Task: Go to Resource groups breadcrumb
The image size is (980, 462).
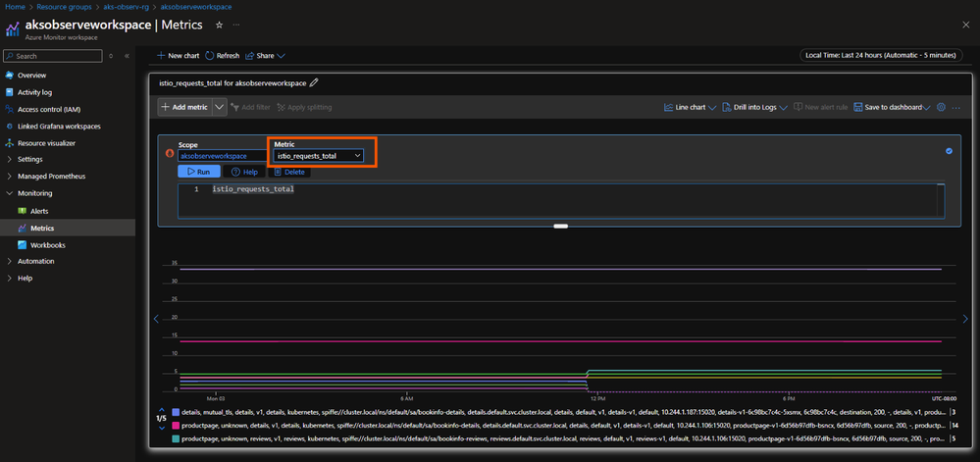Action: click(62, 7)
